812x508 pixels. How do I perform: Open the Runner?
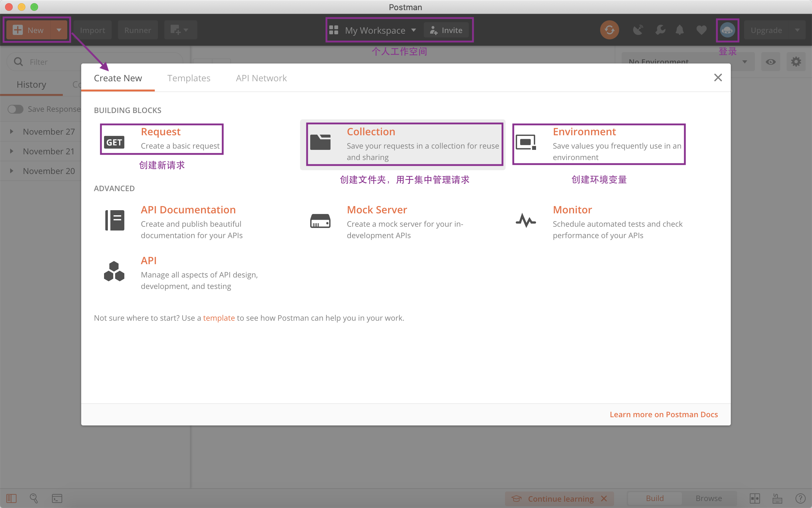138,30
